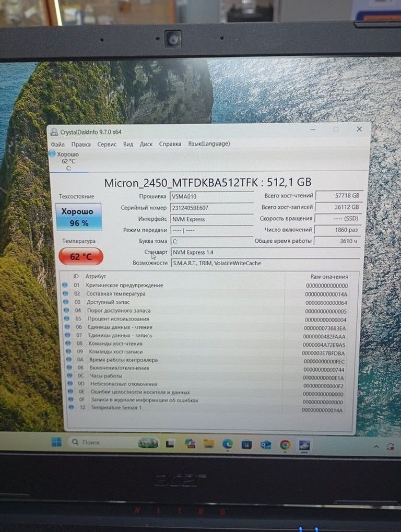Click the Всего хост-чтений value 57718 GB
The width and height of the screenshot is (401, 532).
(x=338, y=196)
